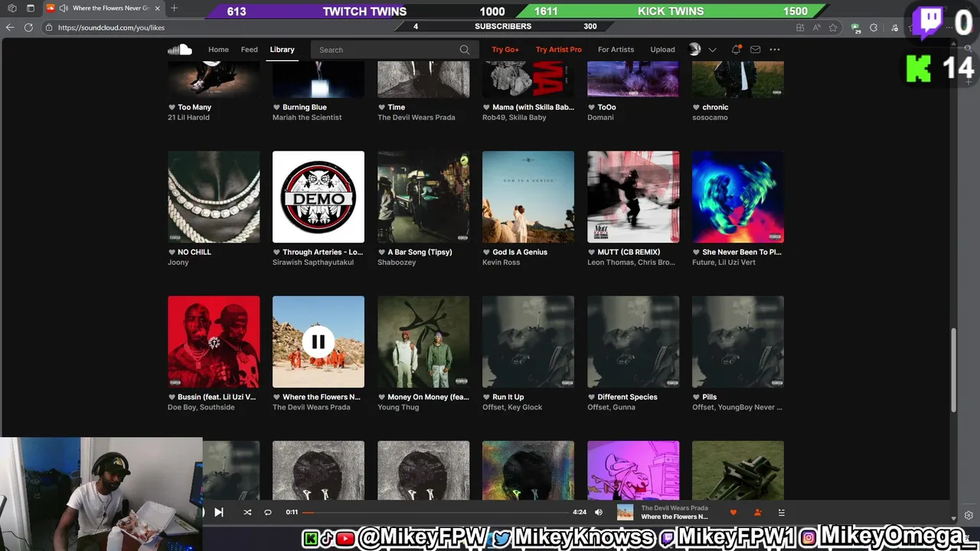The image size is (980, 551).
Task: Open the SoundCloud logo home link
Action: (x=180, y=50)
